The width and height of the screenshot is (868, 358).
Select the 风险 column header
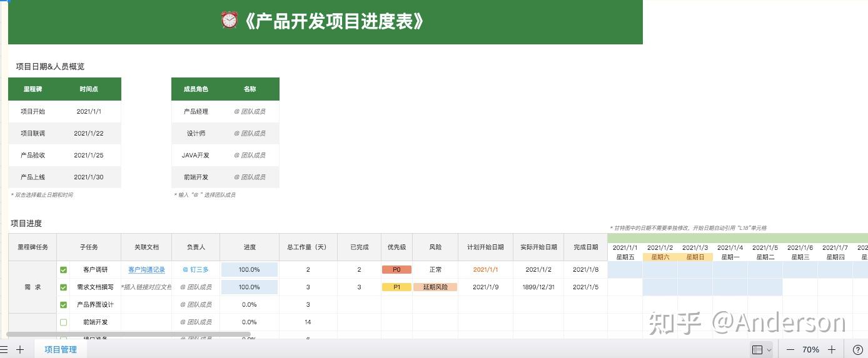click(435, 247)
